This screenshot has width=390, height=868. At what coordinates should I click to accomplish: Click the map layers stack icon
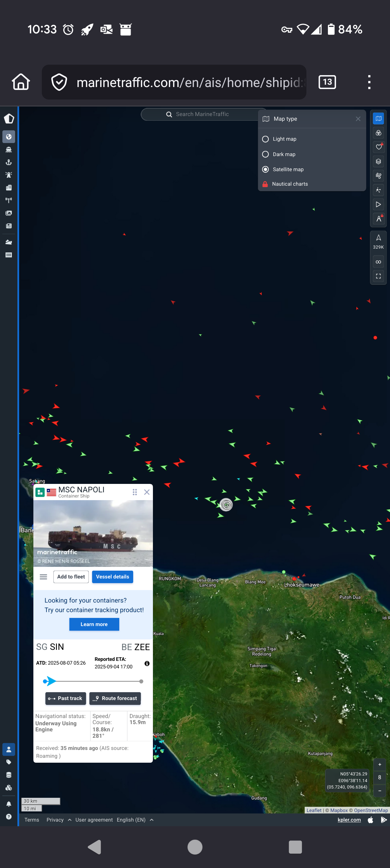point(378,161)
